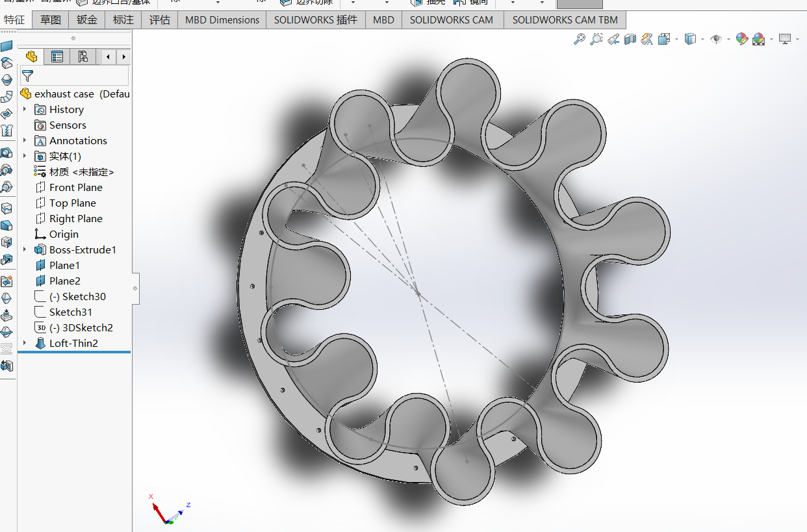This screenshot has width=807, height=532.
Task: Click the planar surface tool at sidebar top
Action: (6, 46)
